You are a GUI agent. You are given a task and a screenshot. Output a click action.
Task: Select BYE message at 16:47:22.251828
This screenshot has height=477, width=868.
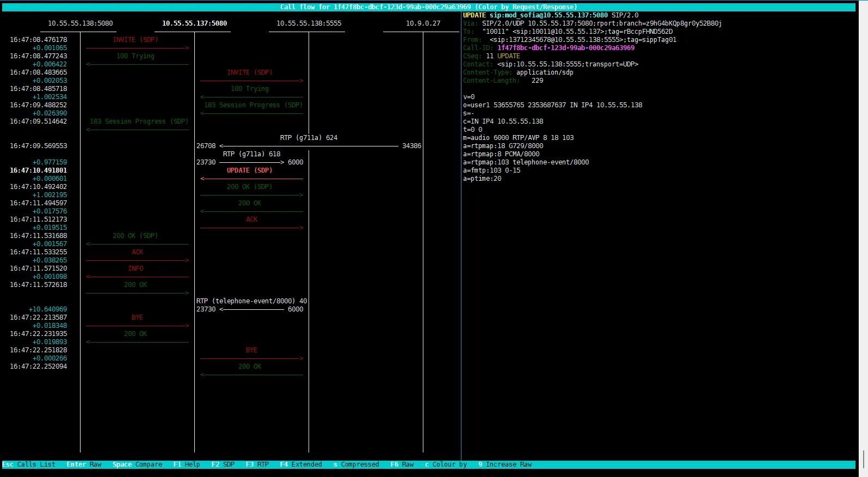coord(251,350)
